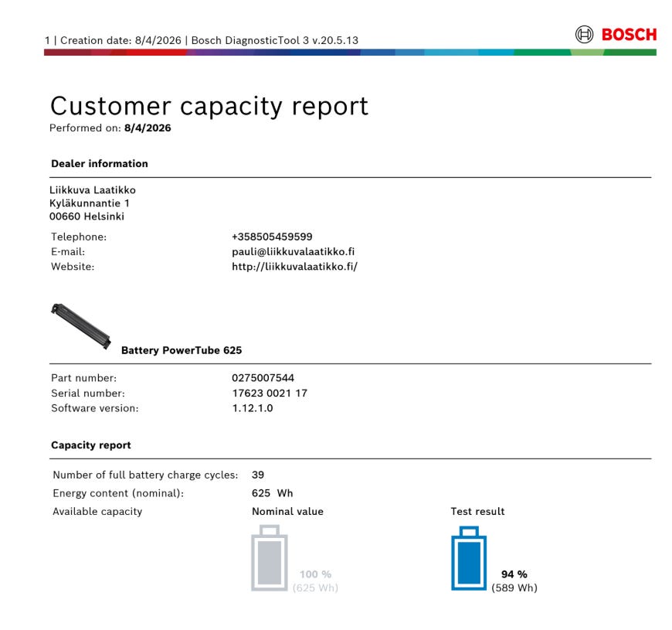Click the software version 1.12.1.0
Image resolution: width=672 pixels, height=630 pixels.
[x=253, y=408]
